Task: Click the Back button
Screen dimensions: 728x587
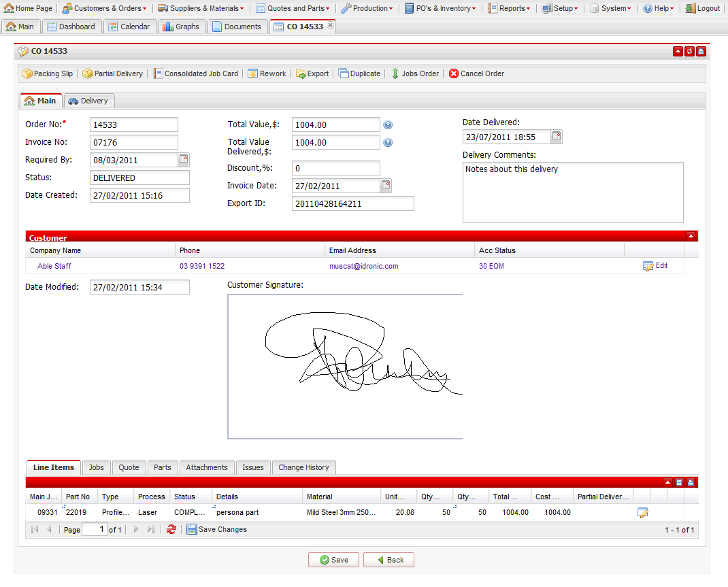Action: (x=388, y=560)
